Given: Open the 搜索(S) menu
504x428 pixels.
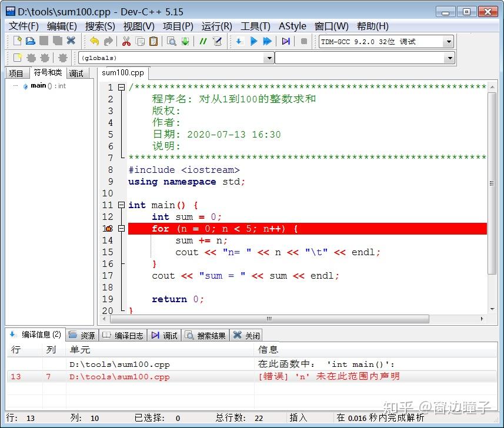Looking at the screenshot, I should click(100, 26).
